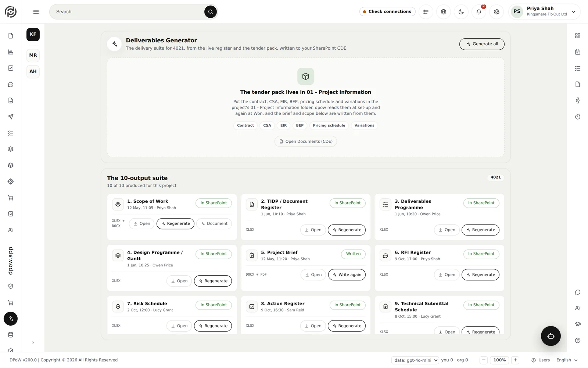Screen dimensions: 588x368
Task: Open the Action Register file
Action: pos(313,326)
